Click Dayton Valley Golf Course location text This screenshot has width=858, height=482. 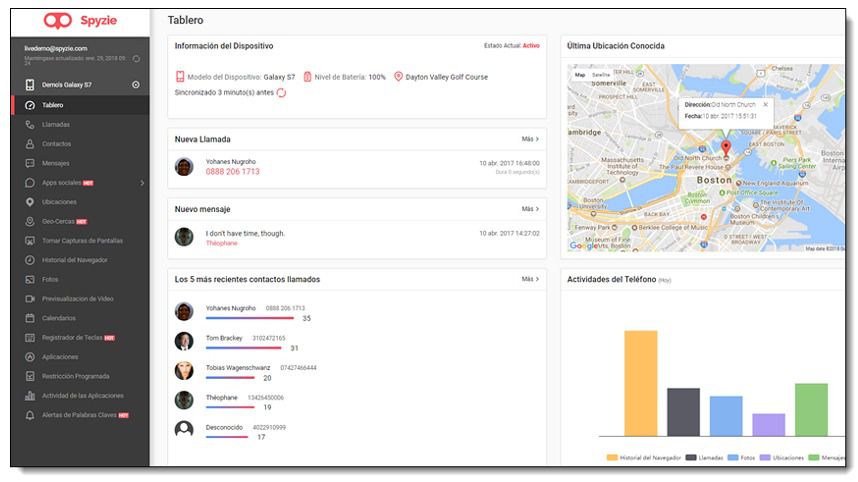[447, 77]
